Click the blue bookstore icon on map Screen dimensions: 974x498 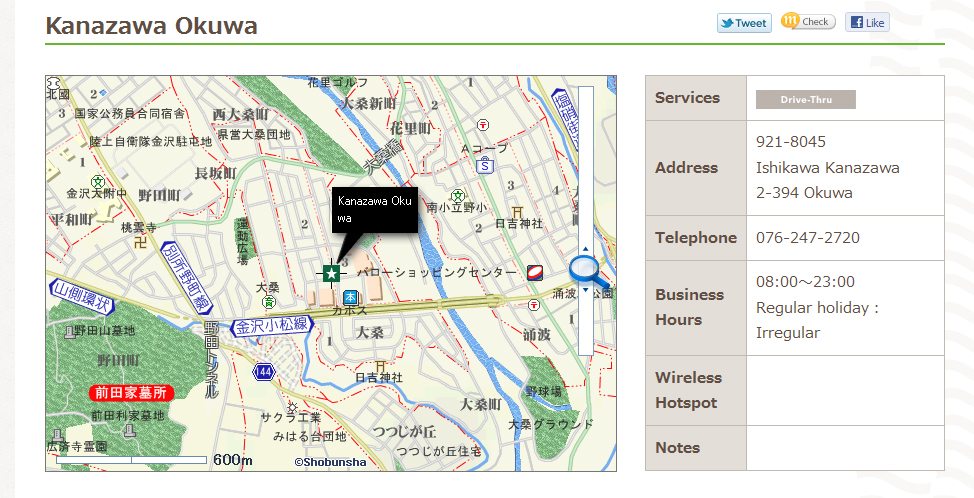[350, 297]
